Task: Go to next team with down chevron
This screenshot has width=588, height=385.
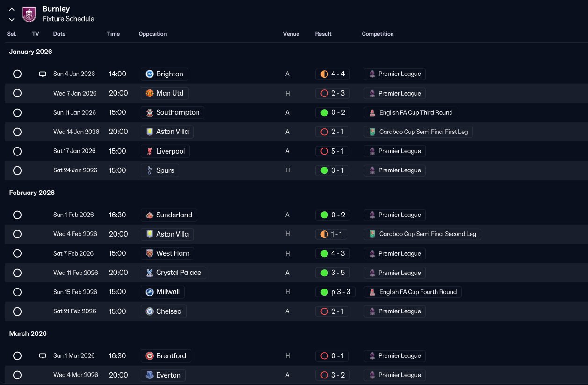Action: click(x=12, y=19)
